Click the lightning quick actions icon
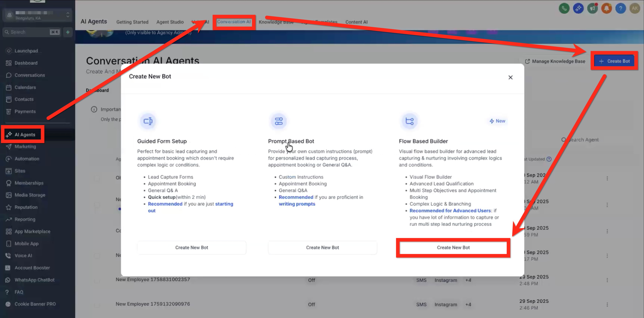 pyautogui.click(x=68, y=32)
